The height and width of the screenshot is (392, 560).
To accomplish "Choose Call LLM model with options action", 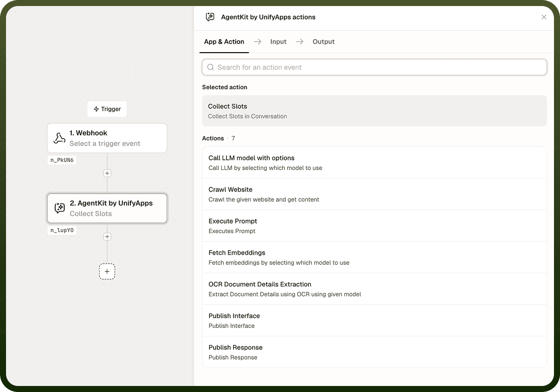I will [x=375, y=162].
